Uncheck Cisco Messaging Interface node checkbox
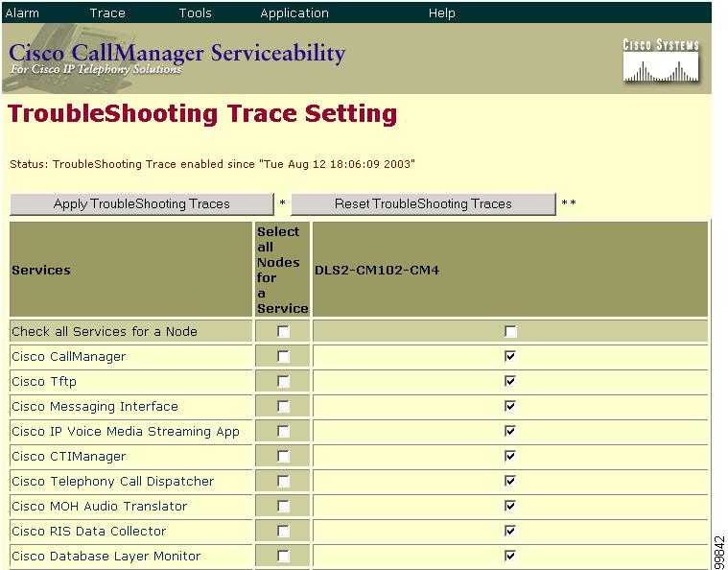 pyautogui.click(x=510, y=407)
